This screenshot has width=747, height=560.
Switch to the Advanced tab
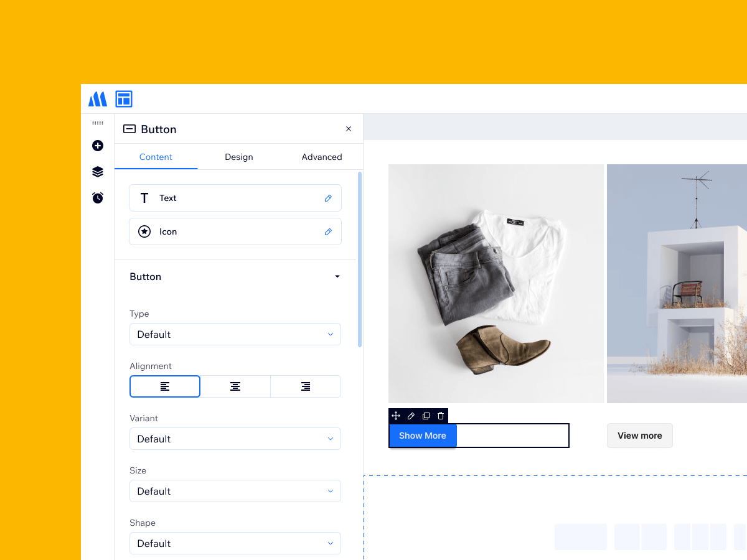point(322,157)
